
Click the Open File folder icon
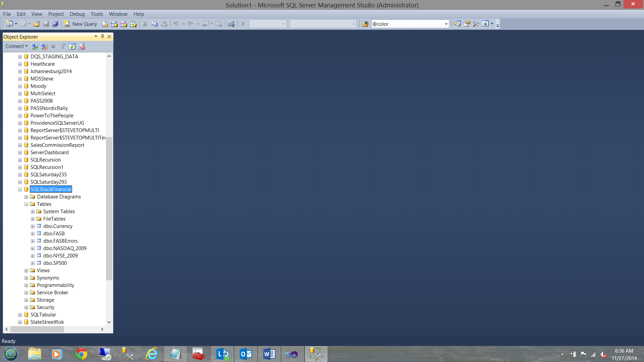point(37,24)
